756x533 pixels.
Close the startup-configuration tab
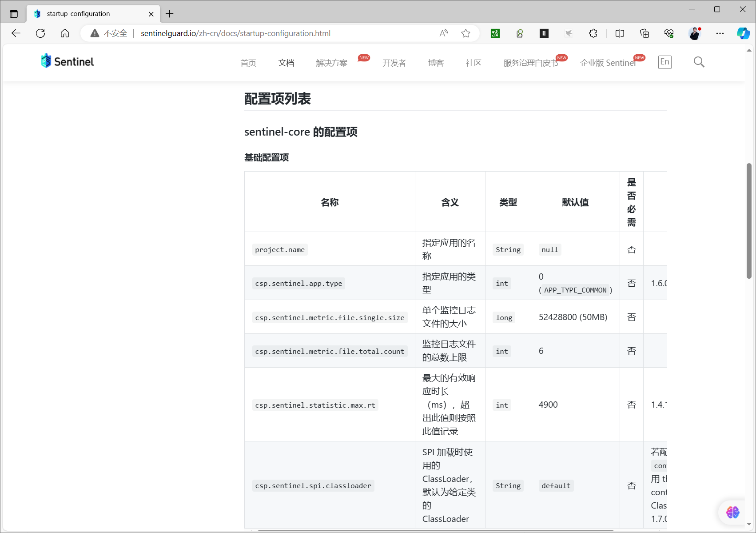[151, 14]
